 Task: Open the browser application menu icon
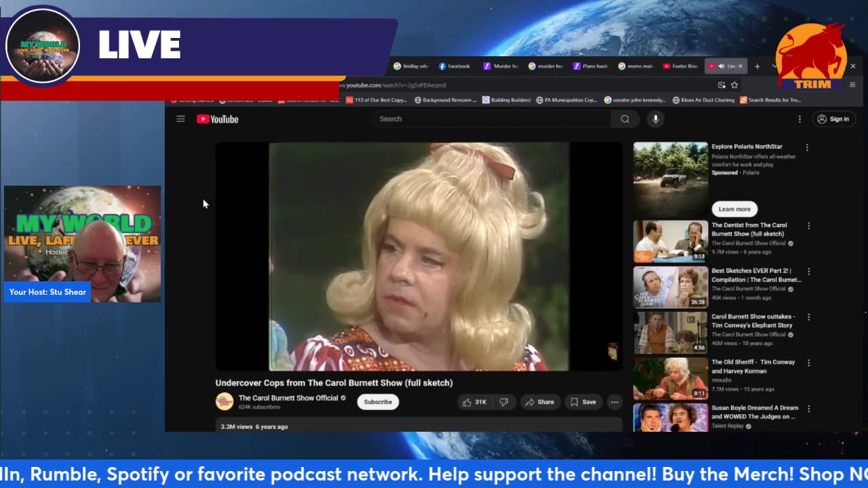pos(852,85)
